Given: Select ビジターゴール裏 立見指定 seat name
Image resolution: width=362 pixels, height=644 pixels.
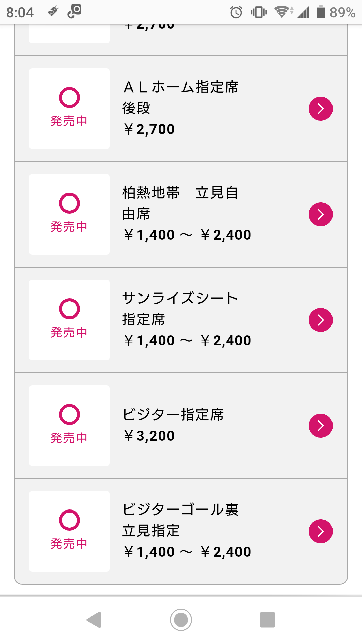Looking at the screenshot, I should coord(180,520).
